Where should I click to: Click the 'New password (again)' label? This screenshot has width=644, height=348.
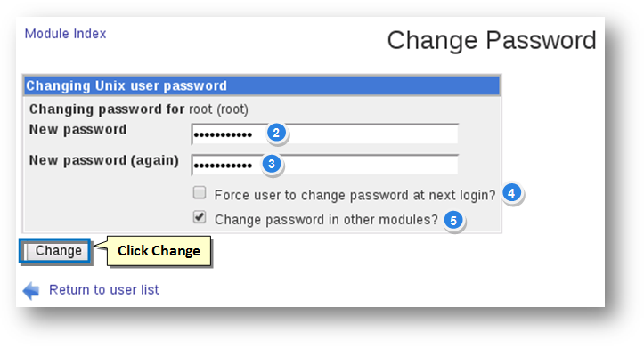pyautogui.click(x=104, y=160)
